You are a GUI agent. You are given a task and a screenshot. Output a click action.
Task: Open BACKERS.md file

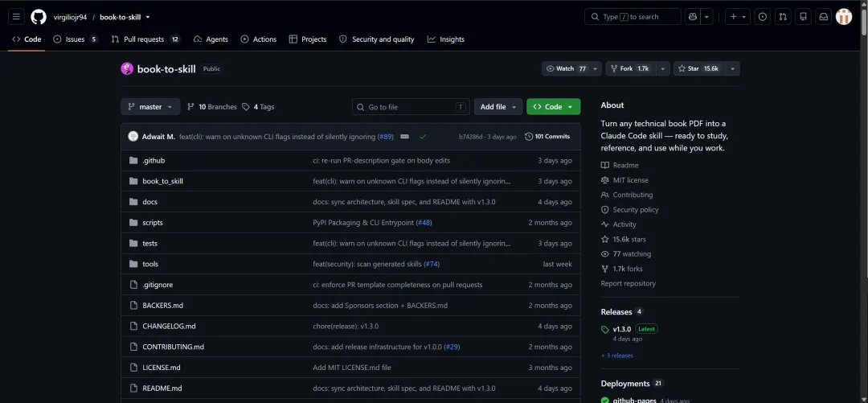(x=162, y=306)
